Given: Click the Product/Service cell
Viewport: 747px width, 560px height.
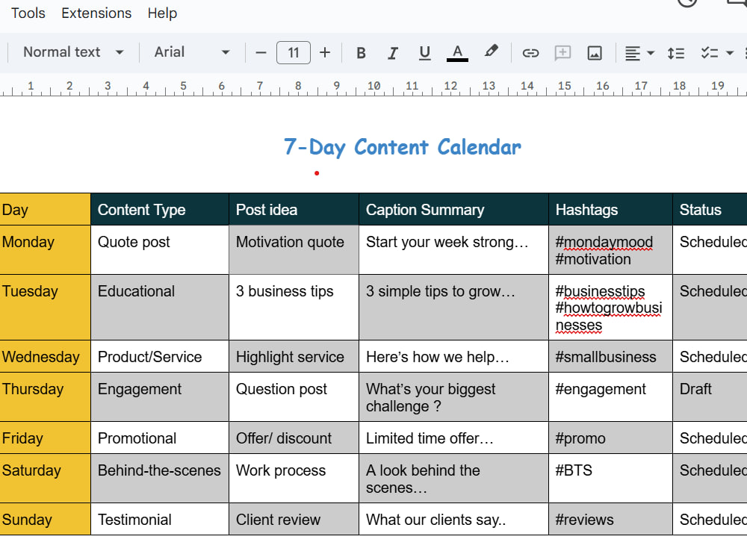Looking at the screenshot, I should (x=160, y=357).
